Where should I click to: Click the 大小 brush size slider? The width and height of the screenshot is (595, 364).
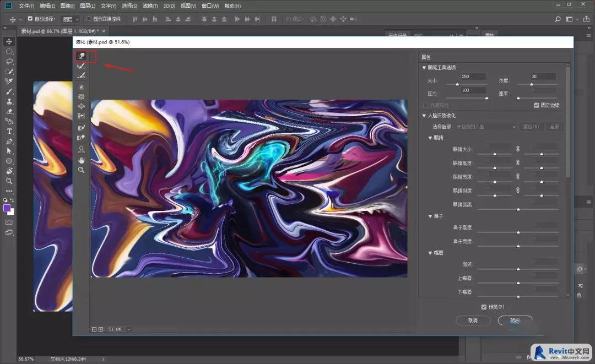(467, 84)
